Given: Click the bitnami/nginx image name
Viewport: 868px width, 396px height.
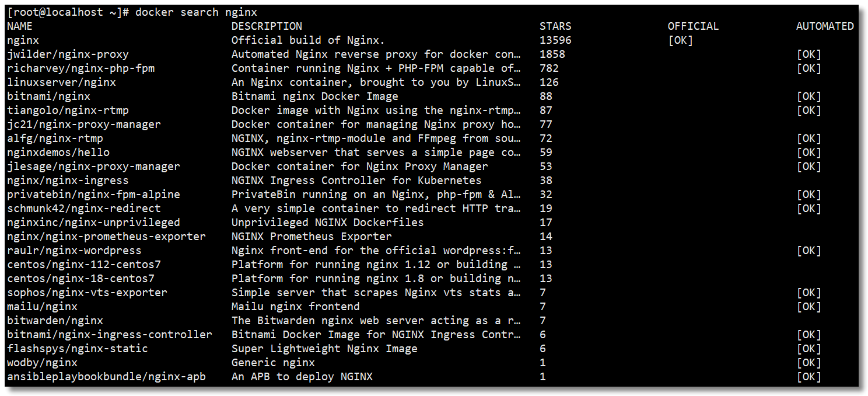Looking at the screenshot, I should [48, 96].
